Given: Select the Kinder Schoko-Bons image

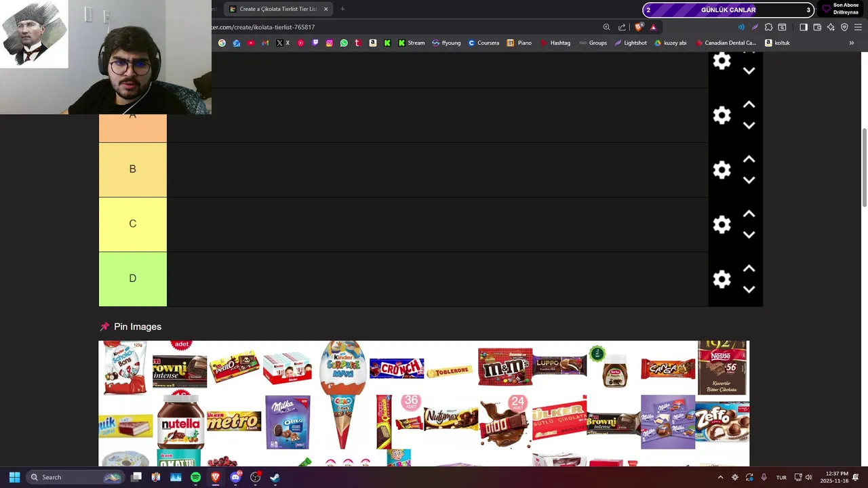Looking at the screenshot, I should [125, 368].
